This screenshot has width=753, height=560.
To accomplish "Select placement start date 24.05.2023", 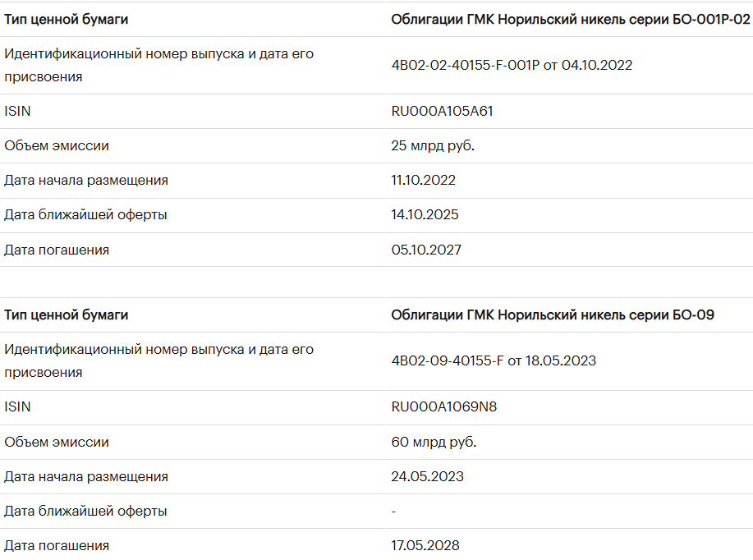I will point(427,476).
